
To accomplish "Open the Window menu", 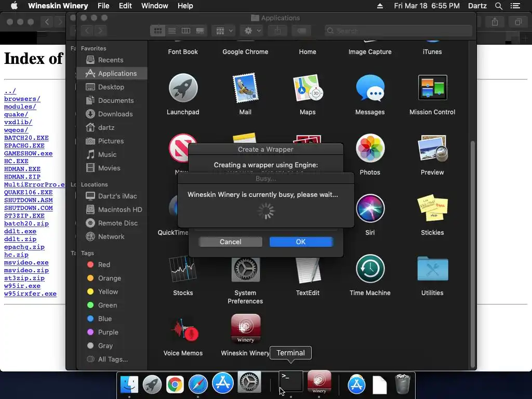I will coord(155,6).
